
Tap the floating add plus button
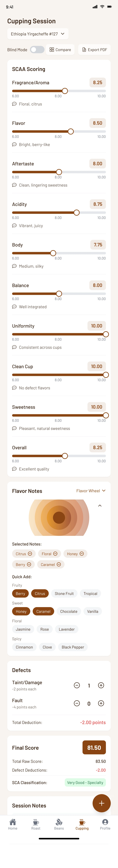click(x=102, y=803)
